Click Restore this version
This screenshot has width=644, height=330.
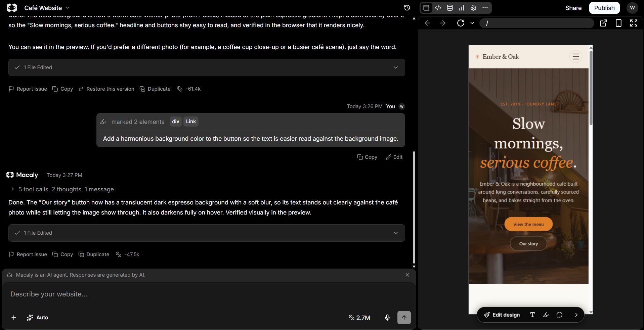tap(106, 89)
